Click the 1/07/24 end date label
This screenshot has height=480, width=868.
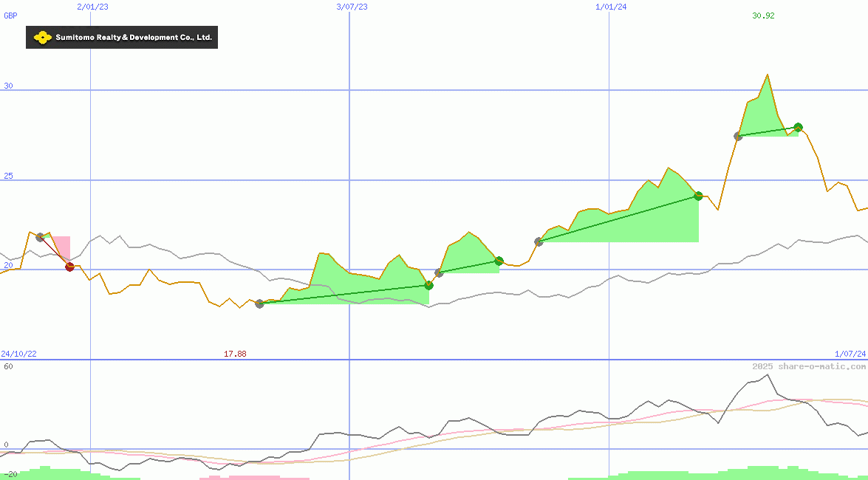click(x=850, y=354)
